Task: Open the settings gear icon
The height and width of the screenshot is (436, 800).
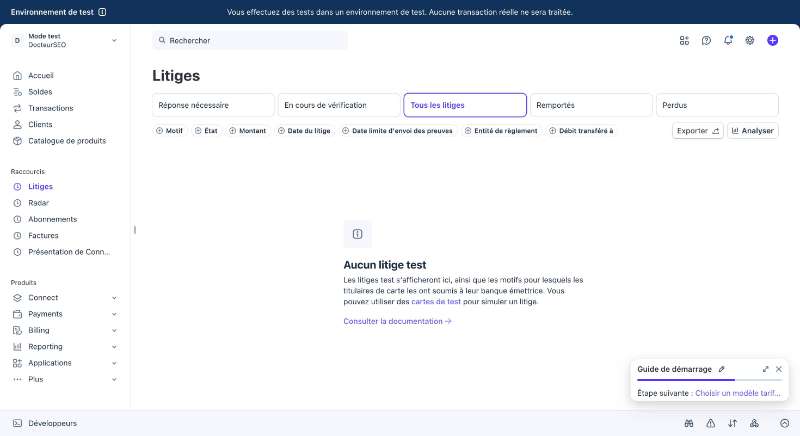Action: click(749, 40)
